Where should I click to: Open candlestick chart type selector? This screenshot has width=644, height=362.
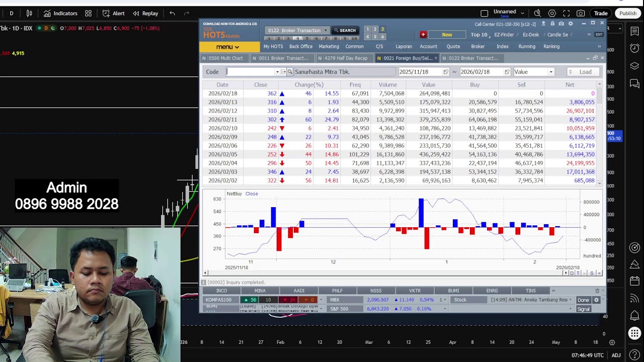29,14
